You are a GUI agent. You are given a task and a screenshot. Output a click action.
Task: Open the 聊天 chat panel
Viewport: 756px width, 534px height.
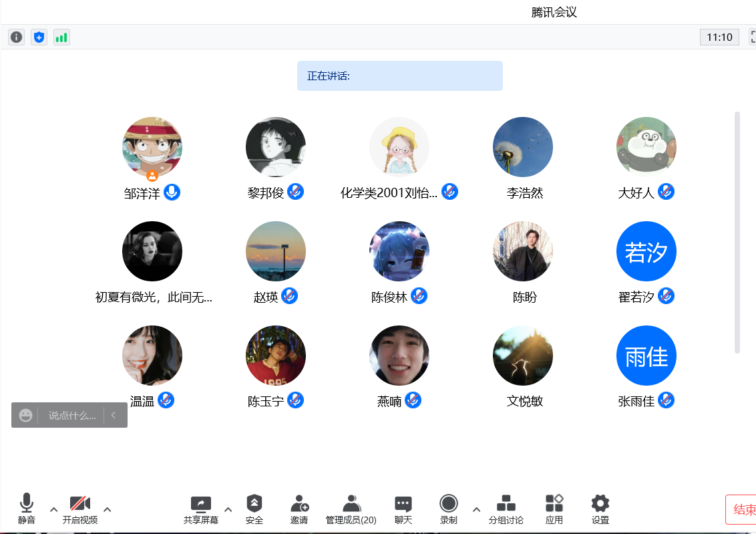tap(403, 509)
